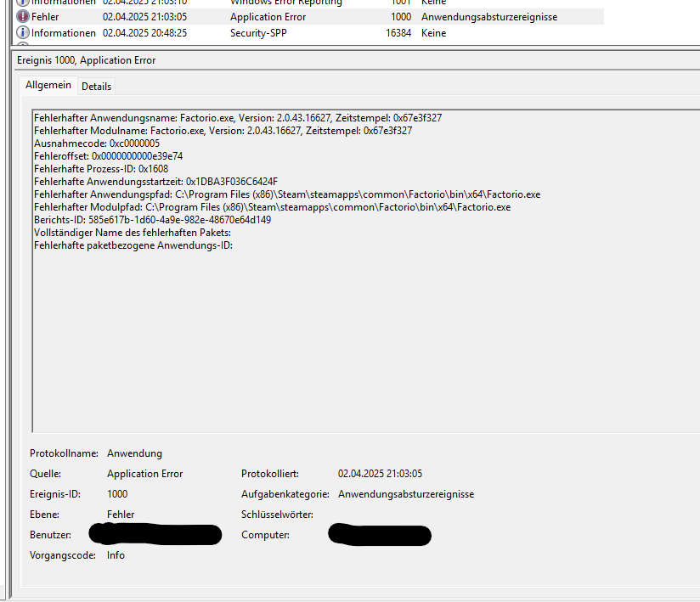Switch to the Details tab
The width and height of the screenshot is (700, 602).
[x=96, y=87]
